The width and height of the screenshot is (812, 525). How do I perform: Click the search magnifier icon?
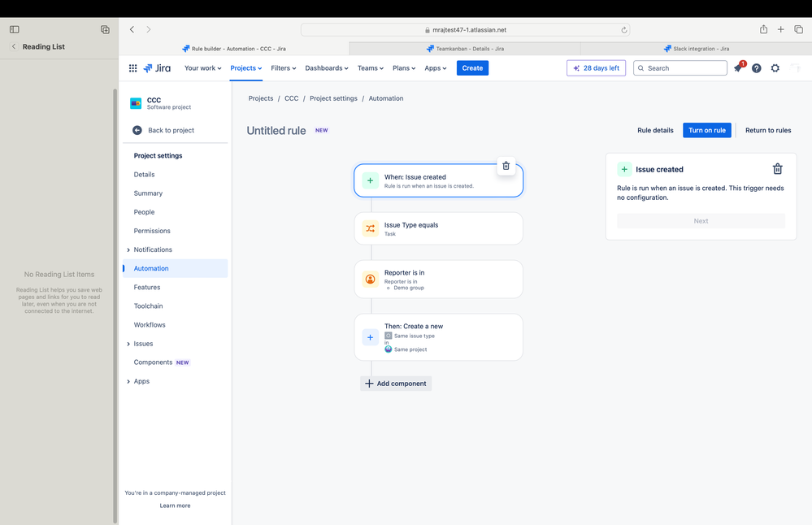coord(641,67)
